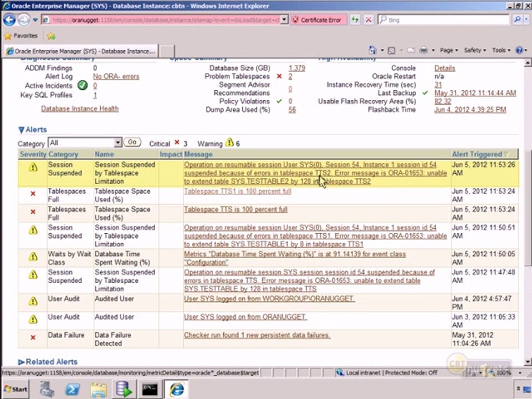
Task: Click the Dump Area Used value 56
Action: tap(292, 110)
